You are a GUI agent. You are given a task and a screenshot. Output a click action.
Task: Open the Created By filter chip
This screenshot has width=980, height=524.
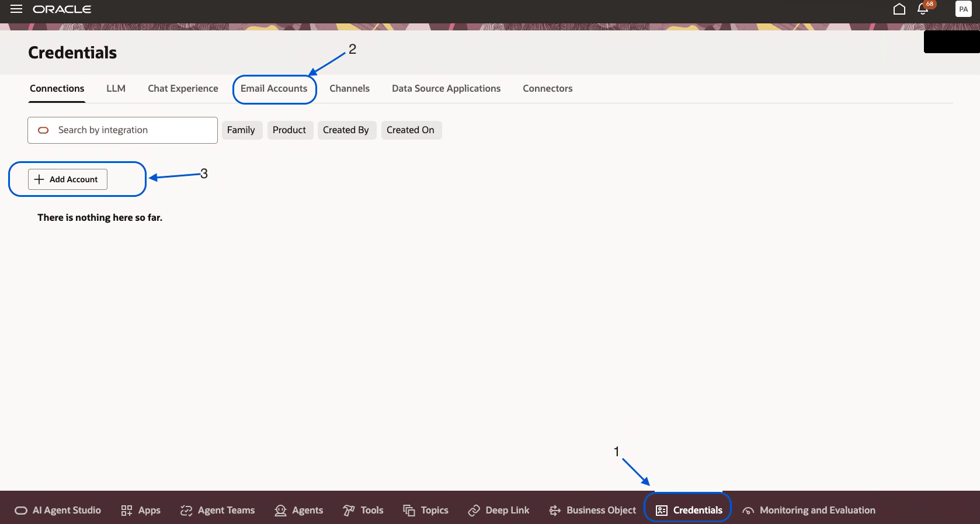347,130
